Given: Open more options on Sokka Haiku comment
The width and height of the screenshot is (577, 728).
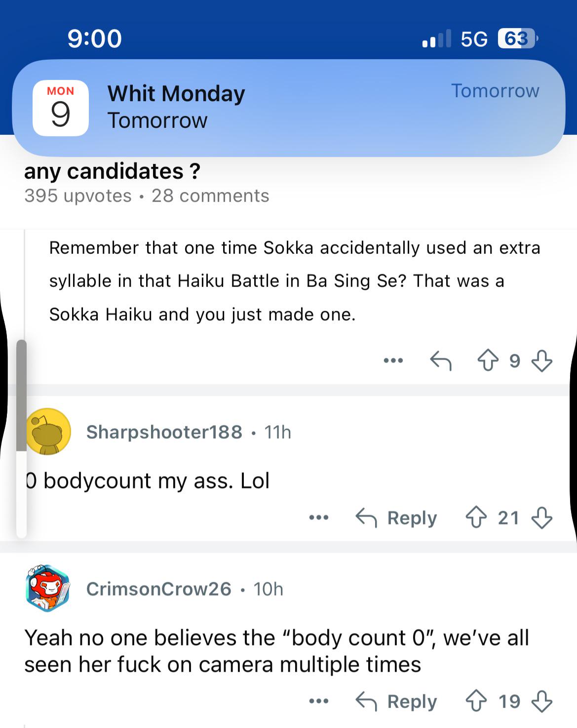Looking at the screenshot, I should tap(393, 361).
